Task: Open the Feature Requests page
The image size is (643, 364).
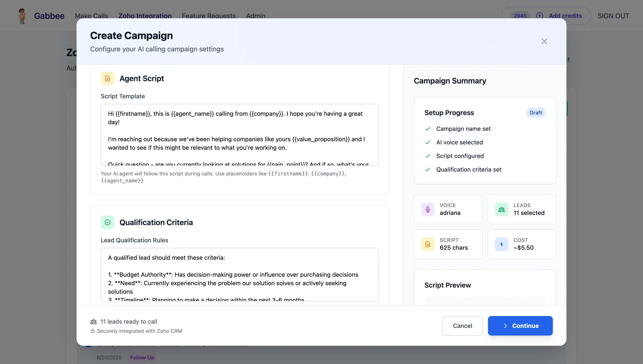Action: pyautogui.click(x=209, y=16)
